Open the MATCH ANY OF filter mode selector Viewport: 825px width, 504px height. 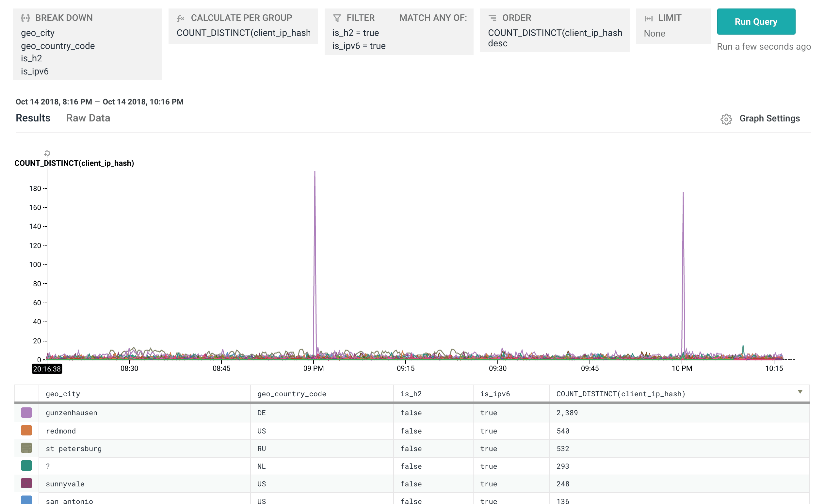(433, 18)
